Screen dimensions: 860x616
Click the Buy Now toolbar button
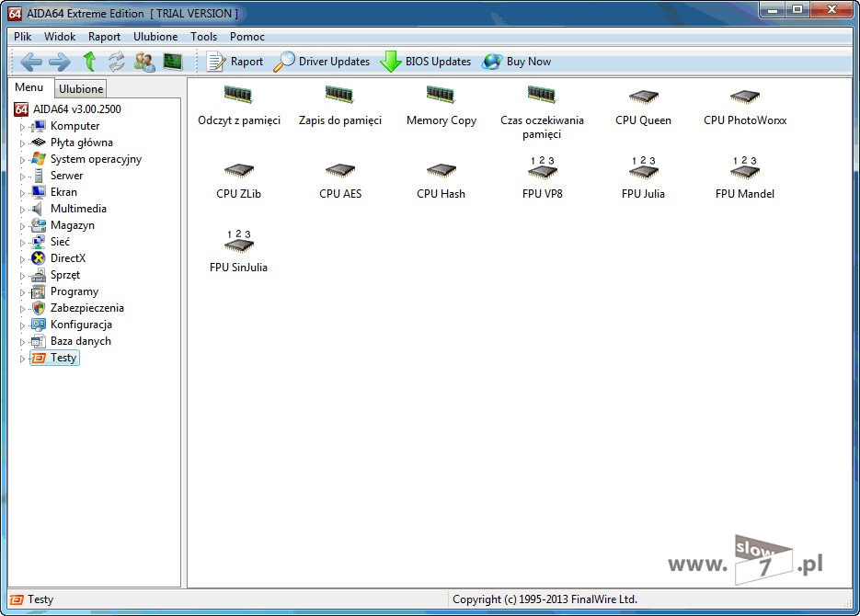click(517, 62)
